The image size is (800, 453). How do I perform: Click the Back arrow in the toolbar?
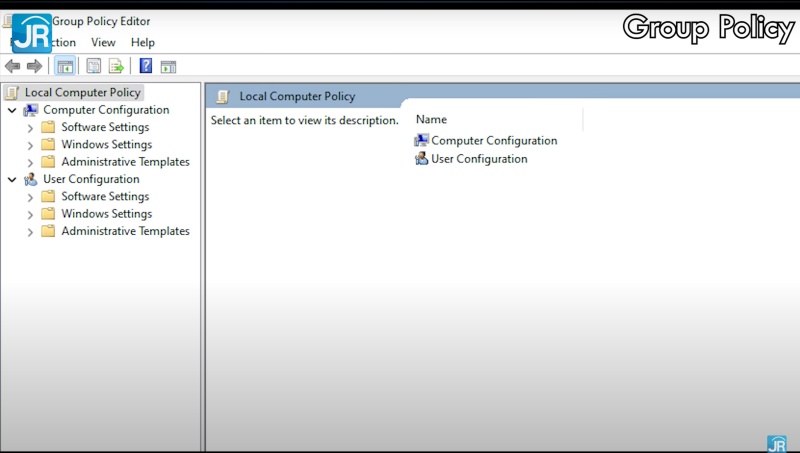click(x=12, y=66)
